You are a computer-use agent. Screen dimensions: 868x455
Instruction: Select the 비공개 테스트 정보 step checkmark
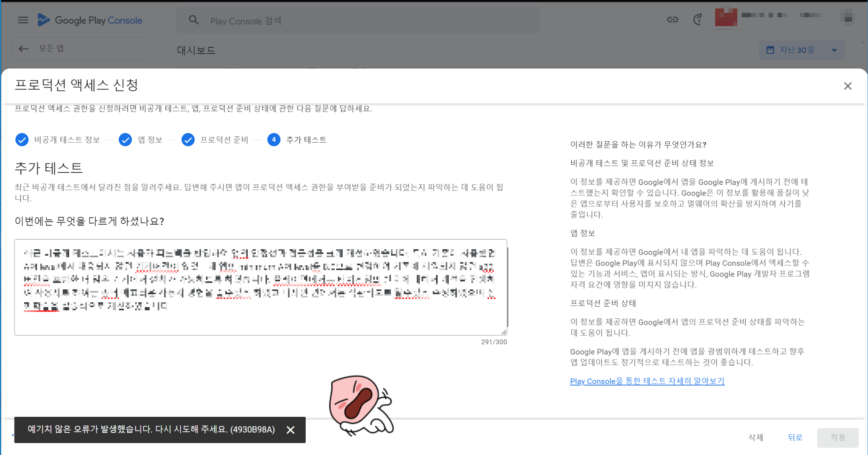(22, 140)
